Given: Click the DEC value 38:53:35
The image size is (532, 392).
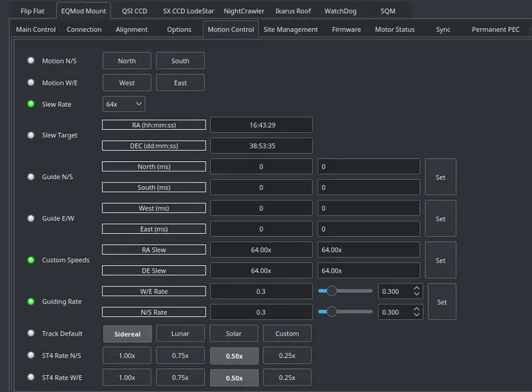Looking at the screenshot, I should pos(262,146).
